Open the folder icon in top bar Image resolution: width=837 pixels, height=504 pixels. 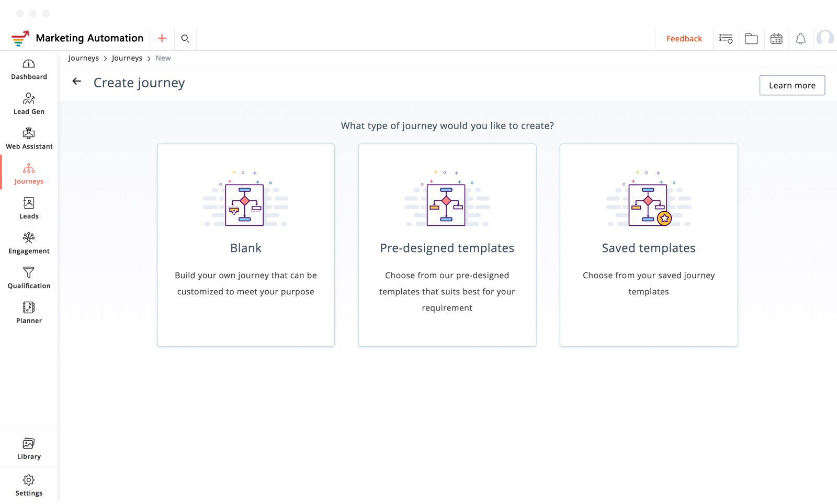751,39
